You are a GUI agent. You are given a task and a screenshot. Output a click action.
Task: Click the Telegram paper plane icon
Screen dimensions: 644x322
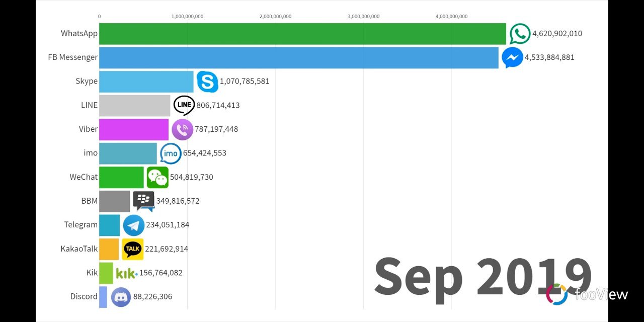[x=133, y=225]
